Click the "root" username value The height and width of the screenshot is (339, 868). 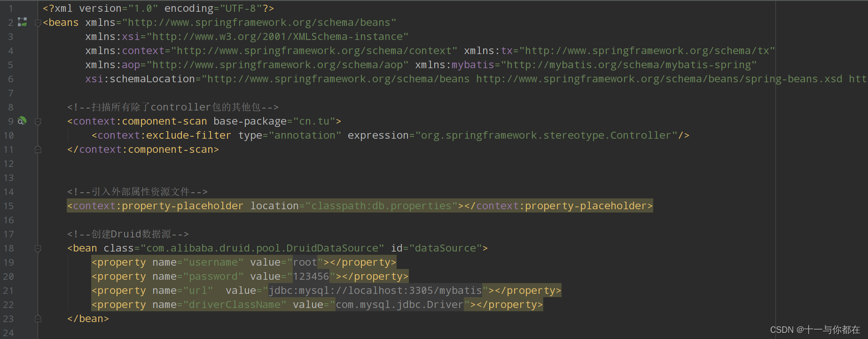(x=305, y=262)
